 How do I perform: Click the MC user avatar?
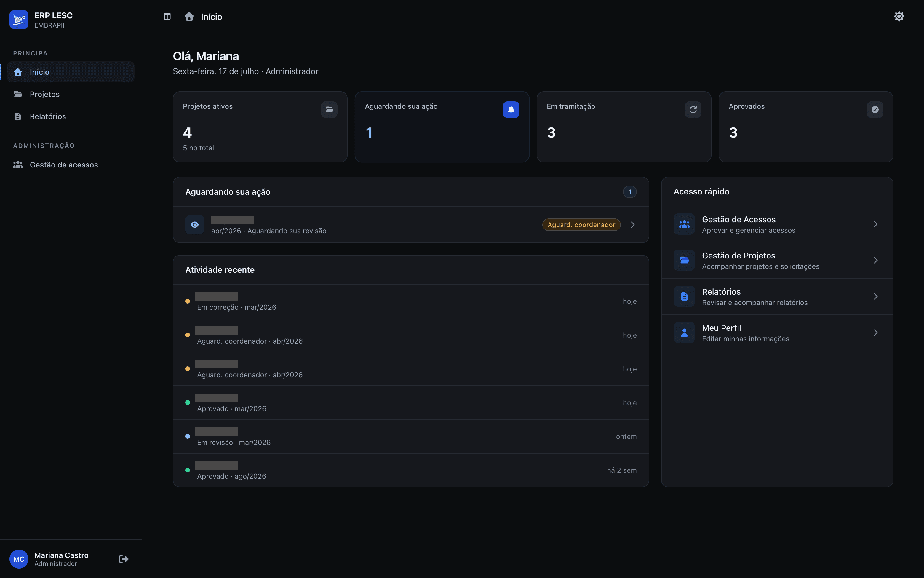(19, 559)
